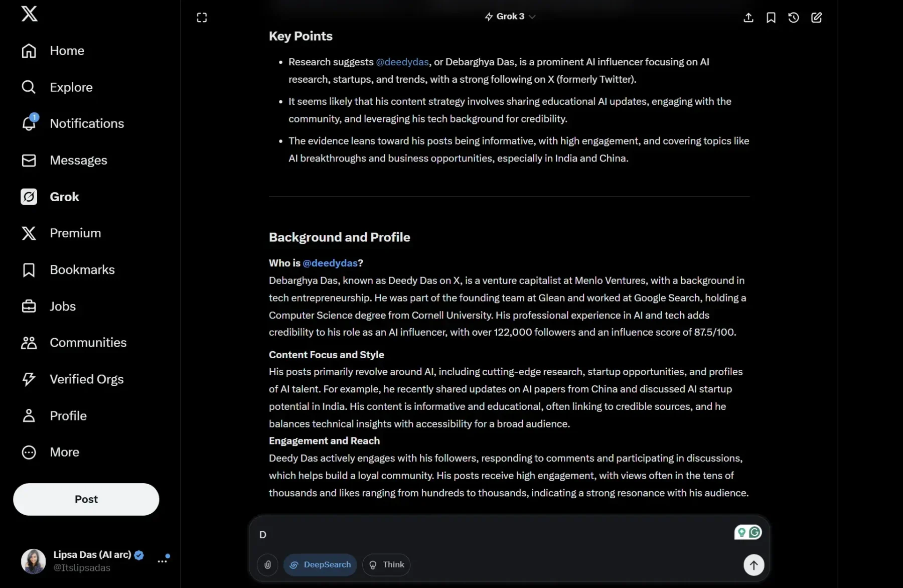The height and width of the screenshot is (588, 903).
Task: Toggle DeepSearch mode
Action: 320,565
